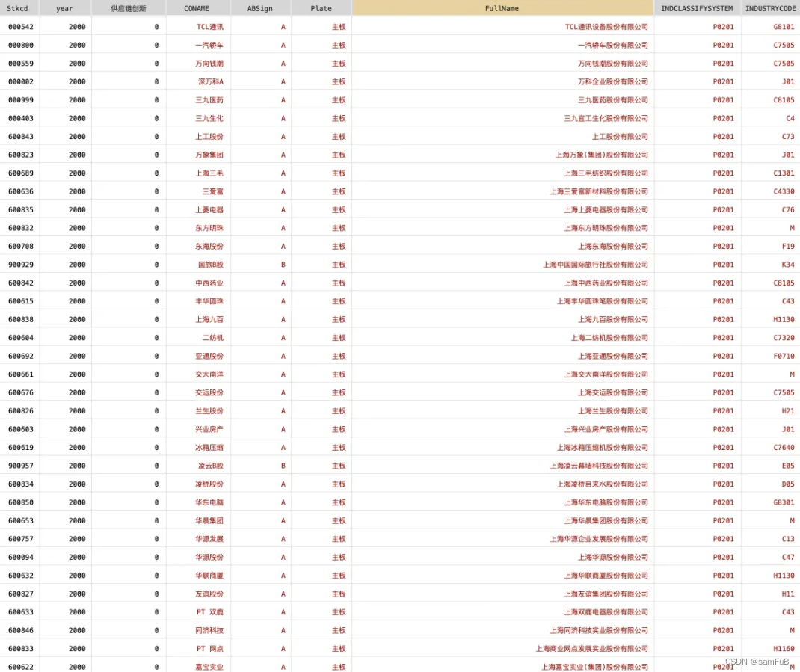Select company name cell 万象集团

click(209, 155)
